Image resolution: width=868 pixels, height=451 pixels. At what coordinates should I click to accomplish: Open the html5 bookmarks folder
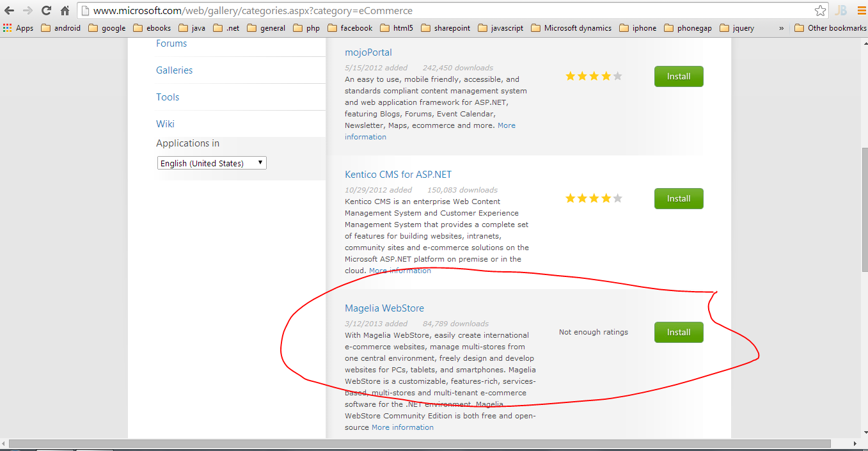[x=397, y=28]
